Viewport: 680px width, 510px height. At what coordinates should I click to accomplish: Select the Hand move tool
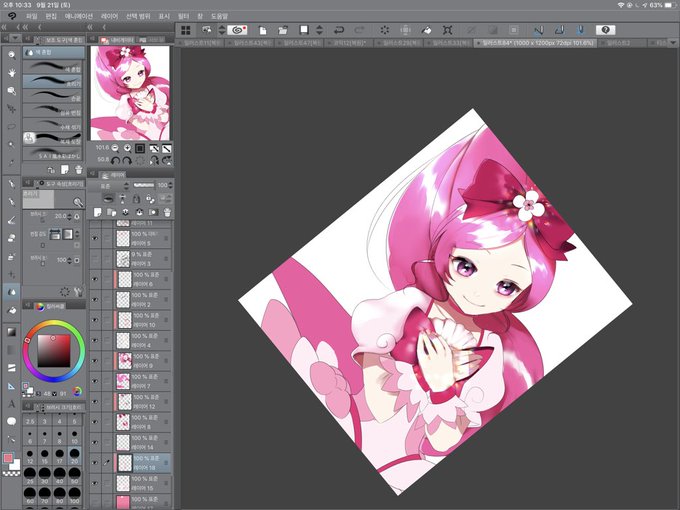[12, 73]
